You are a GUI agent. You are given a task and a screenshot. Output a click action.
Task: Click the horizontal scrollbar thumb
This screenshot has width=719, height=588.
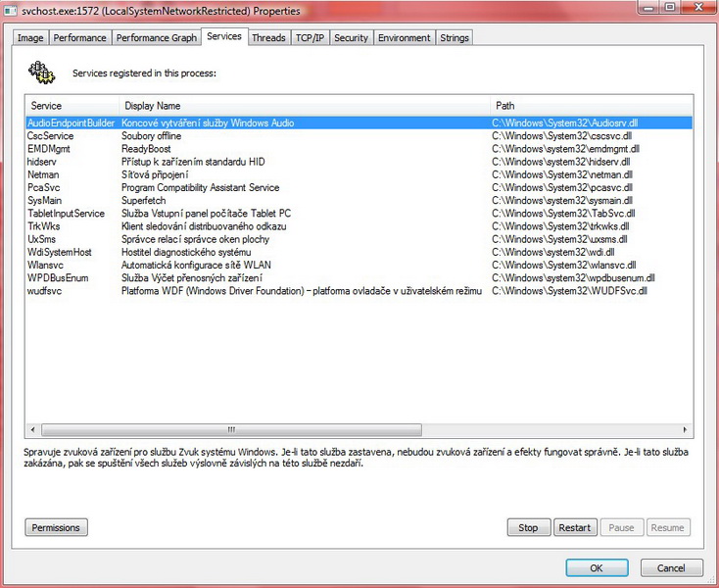231,429
